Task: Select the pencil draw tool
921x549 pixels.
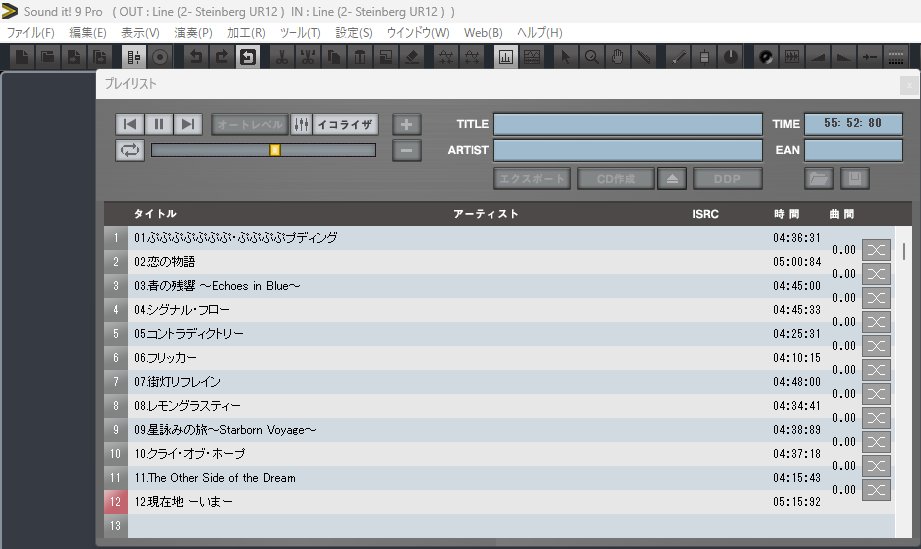Action: [678, 57]
